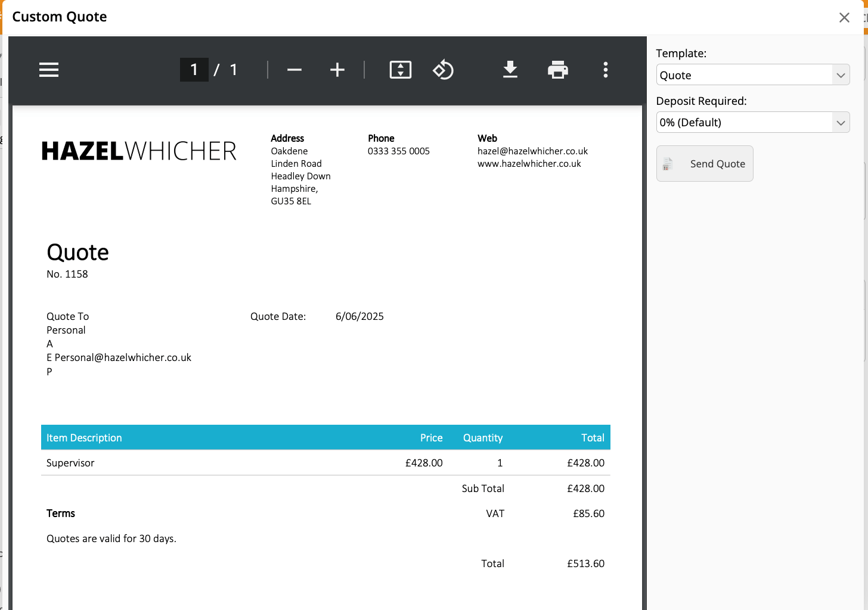Click the hazel@hazelwhicher.co.uk email address
Viewport: 868px width, 610px height.
pos(532,151)
